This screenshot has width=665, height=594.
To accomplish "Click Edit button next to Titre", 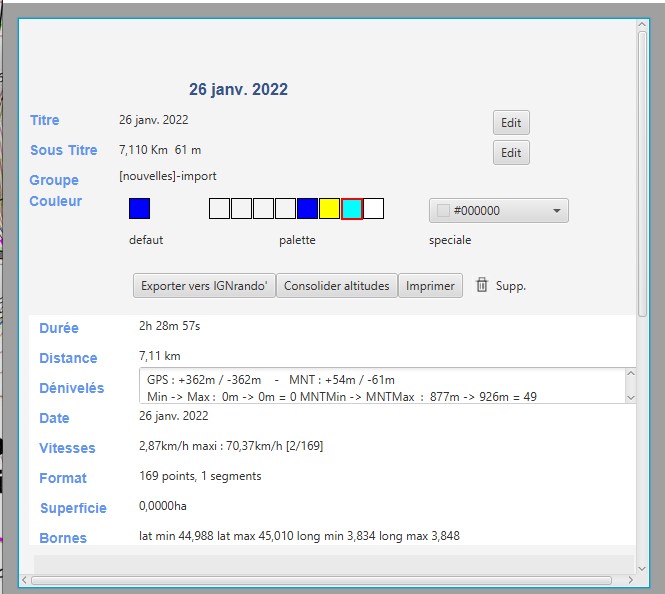I will click(511, 123).
